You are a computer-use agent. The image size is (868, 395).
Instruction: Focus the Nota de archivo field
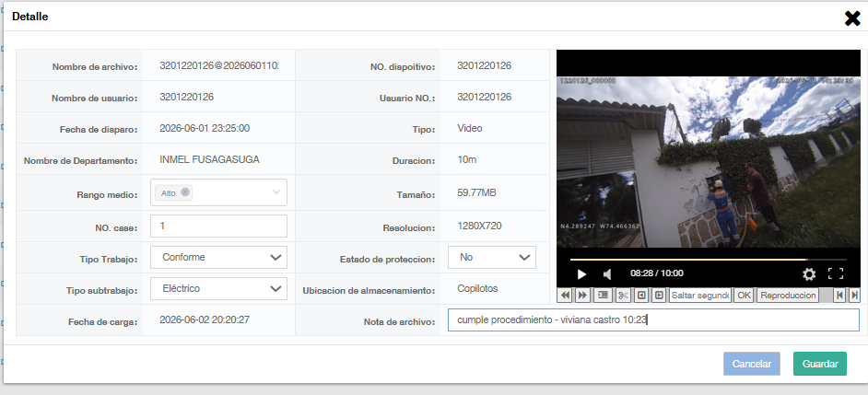653,319
